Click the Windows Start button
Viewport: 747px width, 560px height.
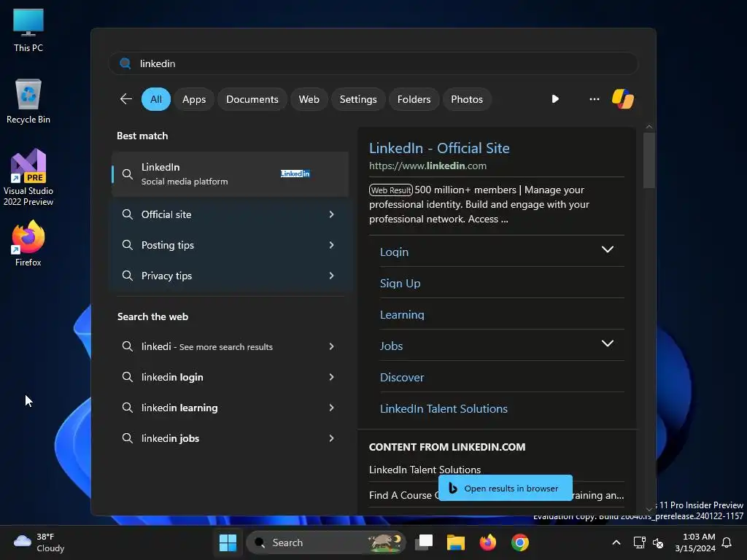point(228,542)
